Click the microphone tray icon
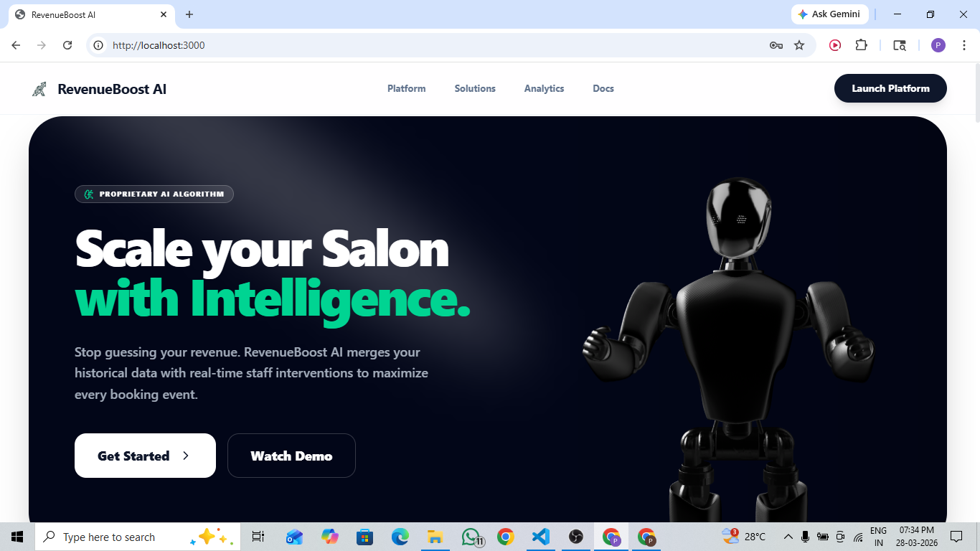980x551 pixels. [806, 537]
